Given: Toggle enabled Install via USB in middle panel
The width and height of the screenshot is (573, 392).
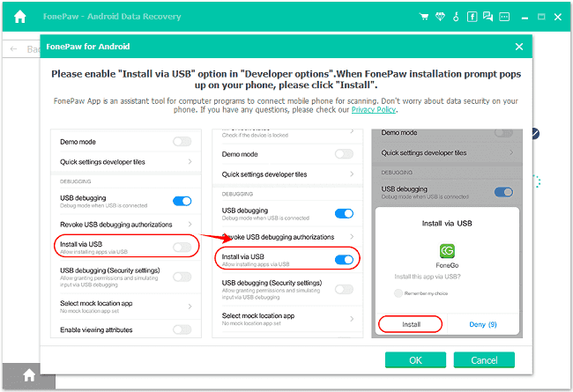Looking at the screenshot, I should coord(345,260).
